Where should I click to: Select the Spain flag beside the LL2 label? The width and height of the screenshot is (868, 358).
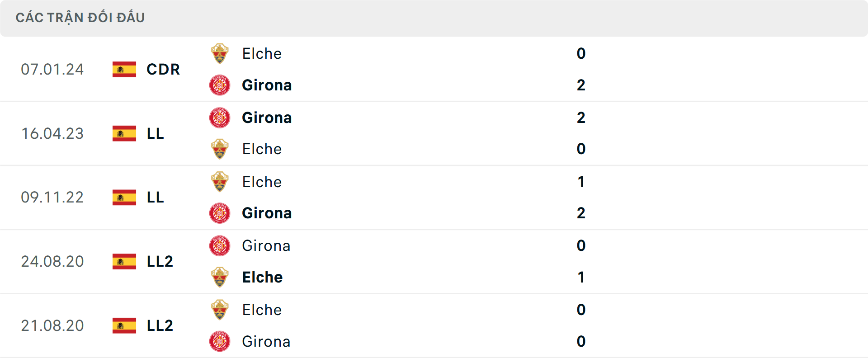click(124, 262)
